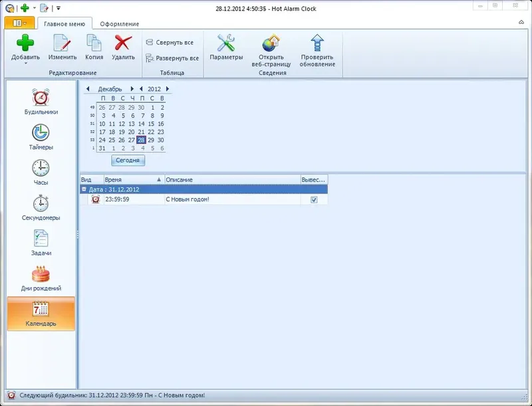The width and height of the screenshot is (532, 406).
Task: Click Проверить обновление arrow icon
Action: click(317, 43)
